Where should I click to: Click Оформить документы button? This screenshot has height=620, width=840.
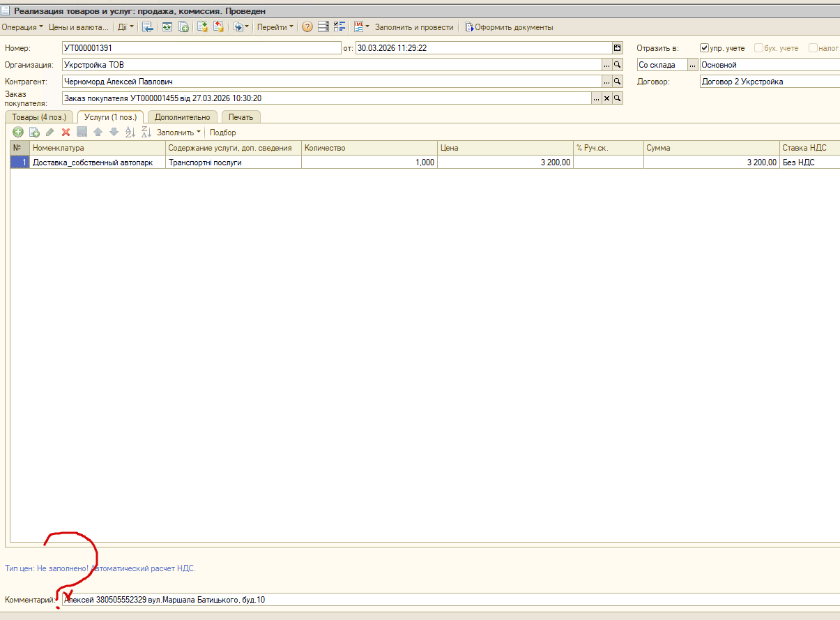point(509,27)
